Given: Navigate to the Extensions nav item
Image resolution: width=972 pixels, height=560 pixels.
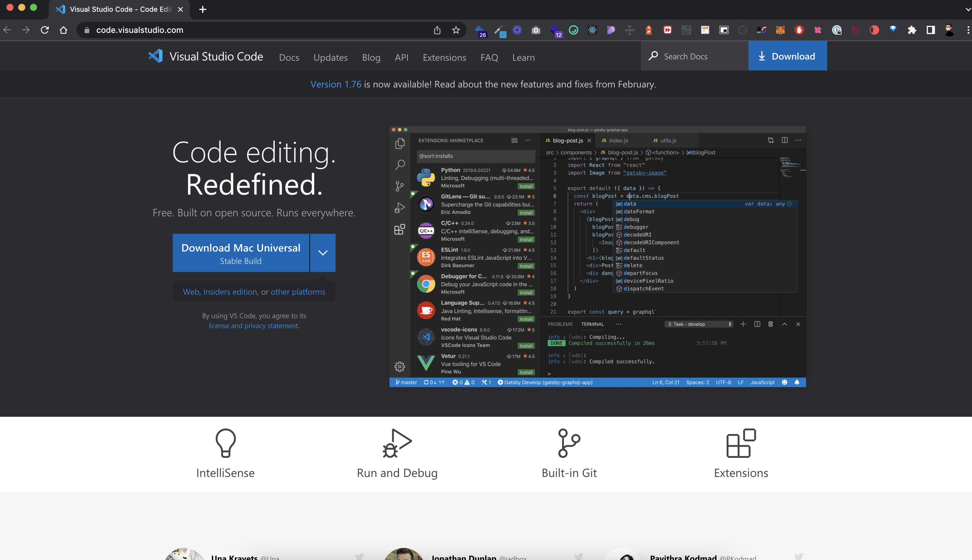Looking at the screenshot, I should tap(444, 57).
